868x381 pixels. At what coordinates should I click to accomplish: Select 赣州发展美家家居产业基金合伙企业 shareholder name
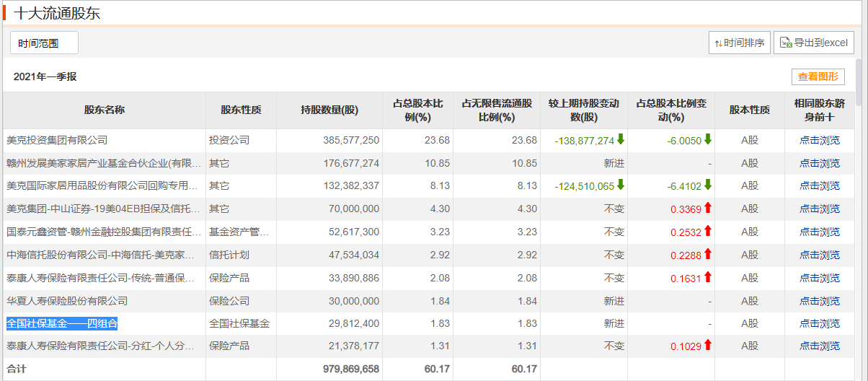click(x=104, y=163)
